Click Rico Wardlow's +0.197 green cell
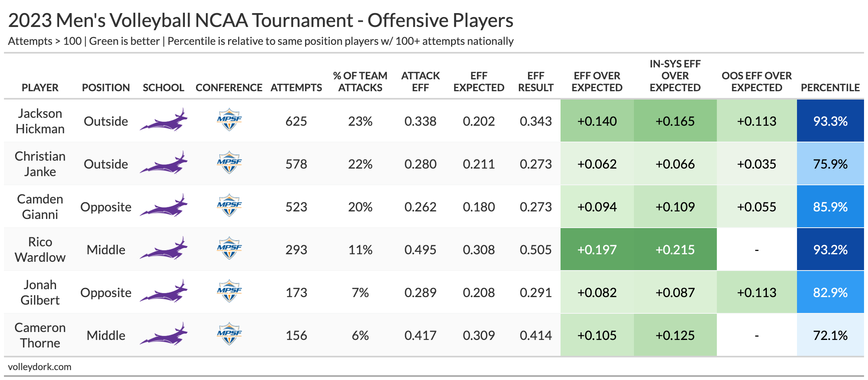868x380 pixels. [597, 249]
